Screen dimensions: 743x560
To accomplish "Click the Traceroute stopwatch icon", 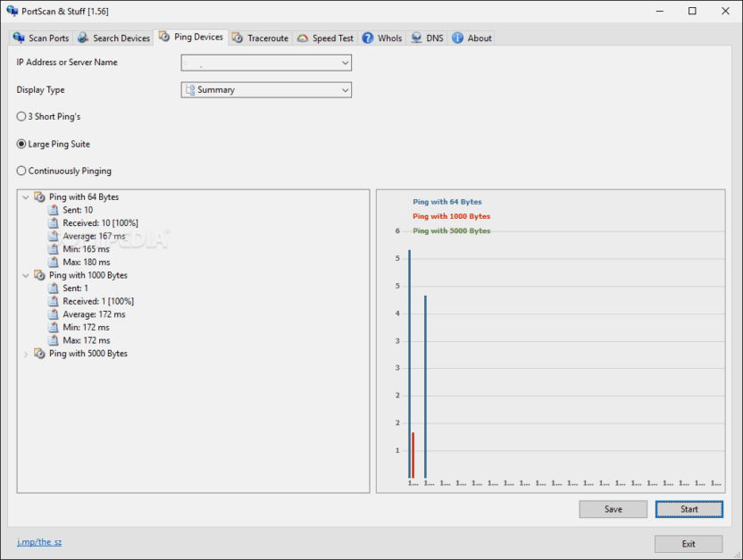I will 238,38.
